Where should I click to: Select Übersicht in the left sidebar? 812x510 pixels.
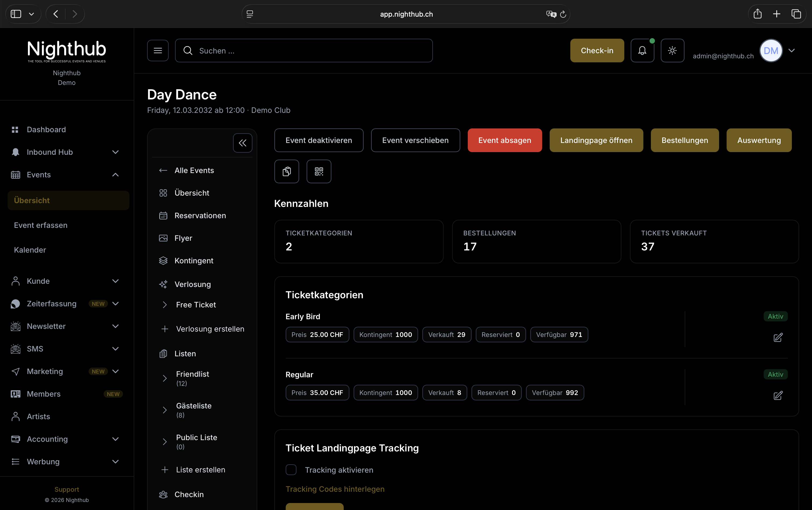click(x=68, y=200)
